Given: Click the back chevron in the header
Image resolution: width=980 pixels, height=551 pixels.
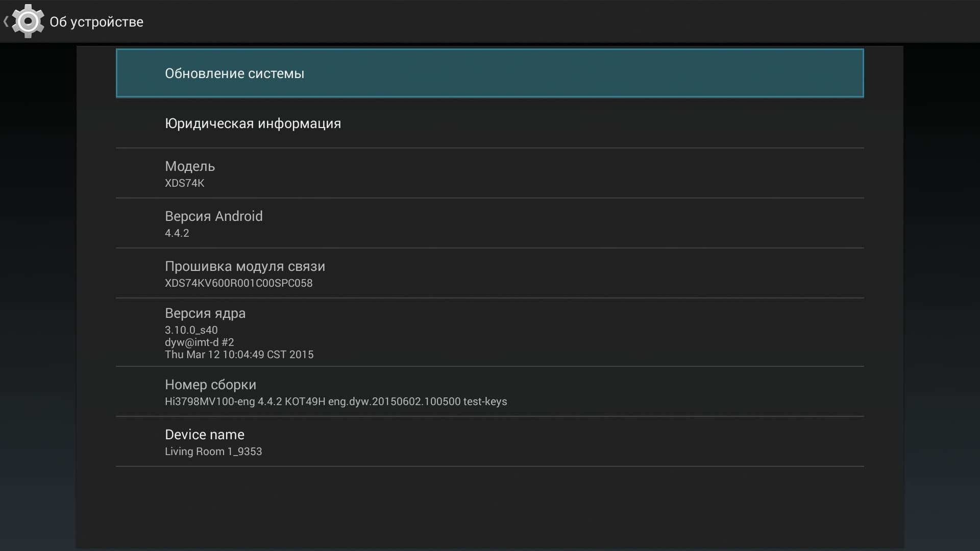Looking at the screenshot, I should [6, 21].
